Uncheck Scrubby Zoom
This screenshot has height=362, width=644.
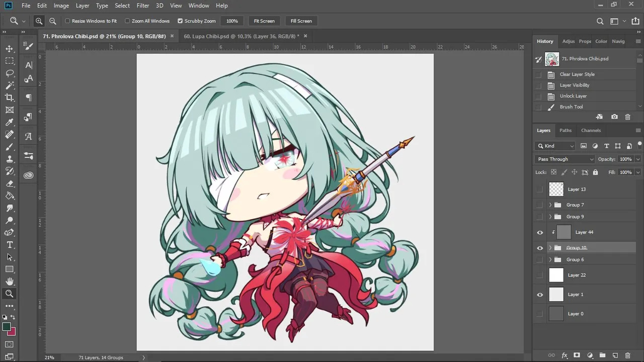pos(180,21)
